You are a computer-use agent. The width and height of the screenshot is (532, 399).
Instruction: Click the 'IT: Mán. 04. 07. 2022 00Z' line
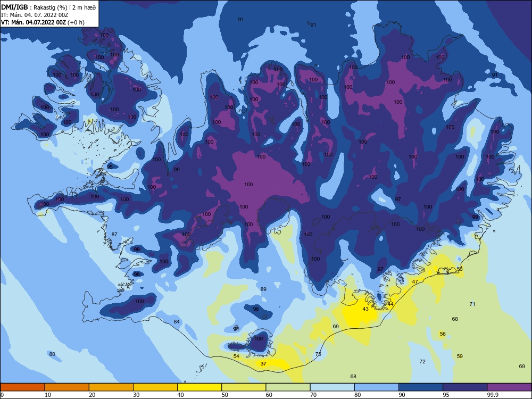click(35, 15)
